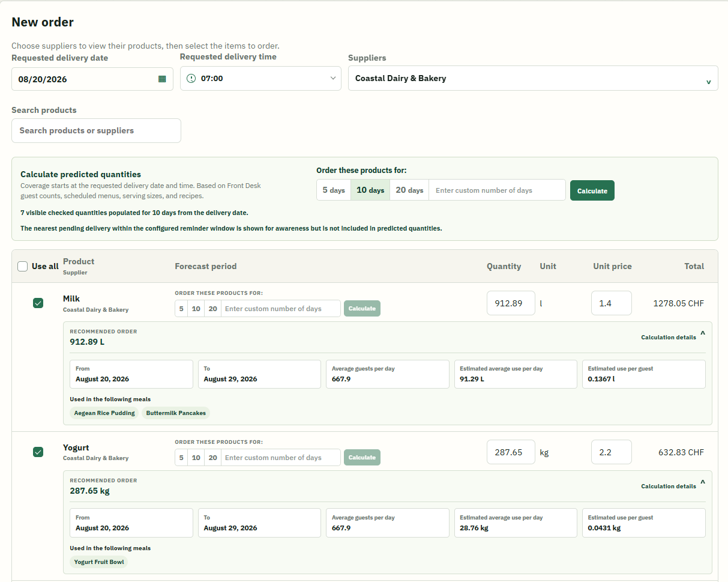Choose 20 days for the Yogurt row
The height and width of the screenshot is (582, 728).
(x=212, y=458)
